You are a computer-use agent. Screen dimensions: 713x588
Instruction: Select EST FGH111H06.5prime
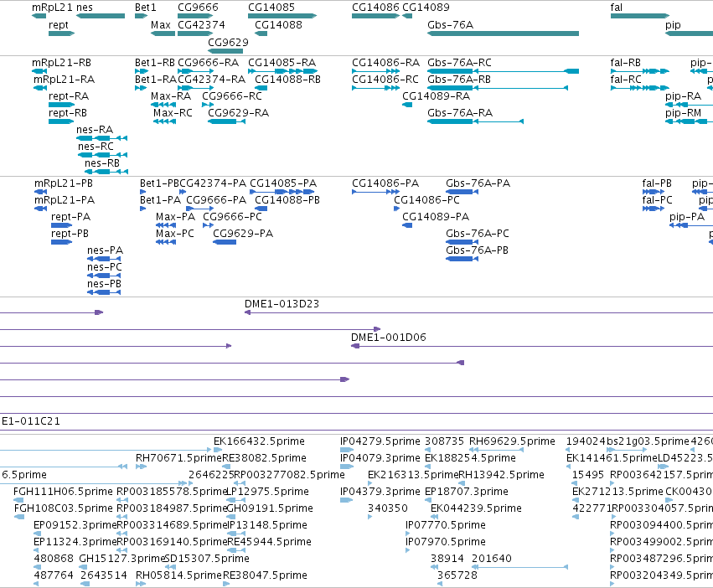[x=63, y=492]
